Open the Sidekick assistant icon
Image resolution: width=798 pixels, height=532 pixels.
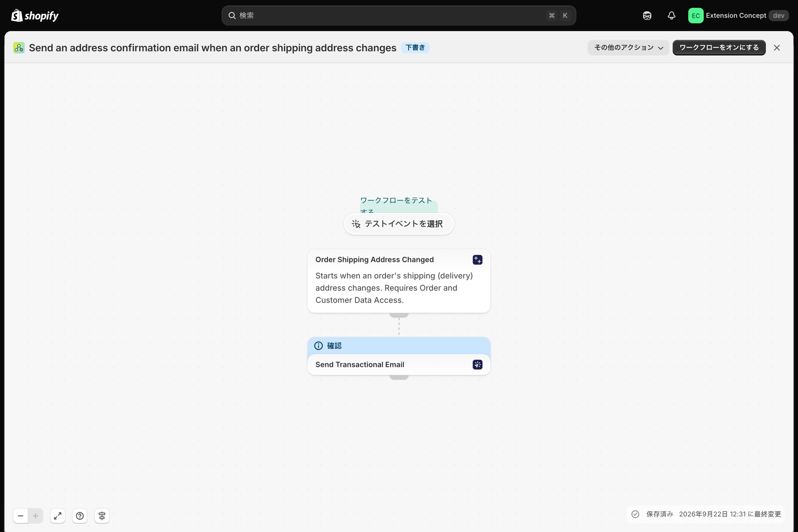647,15
